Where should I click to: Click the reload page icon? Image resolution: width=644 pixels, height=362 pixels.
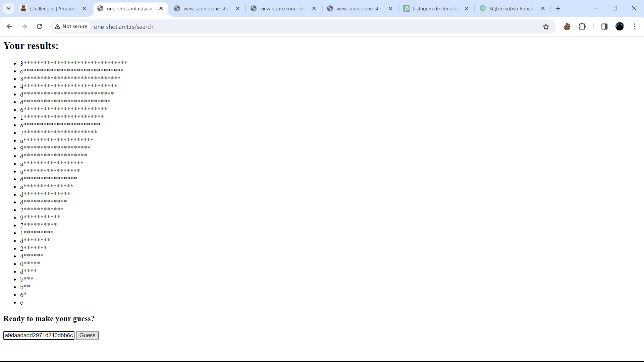tap(39, 26)
